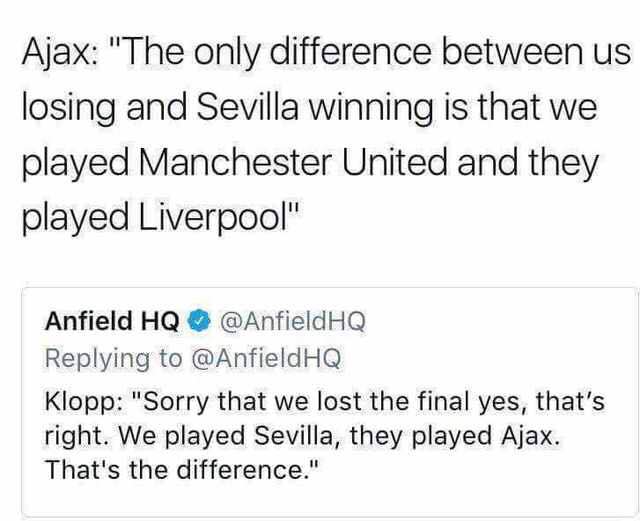Viewport: 640px width, 521px height.
Task: Click the gray "Replying to" label
Action: (x=113, y=359)
